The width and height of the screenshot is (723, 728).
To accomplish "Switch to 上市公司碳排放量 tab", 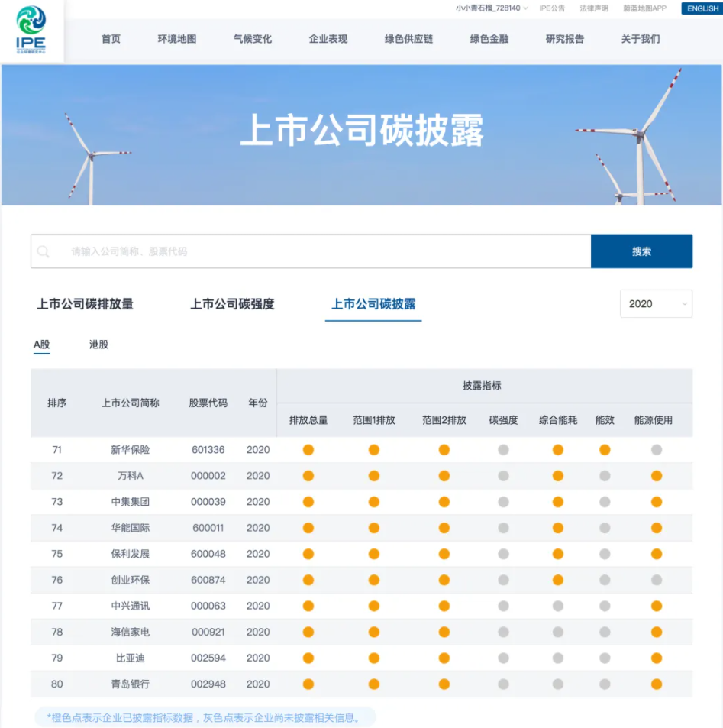I will (85, 304).
